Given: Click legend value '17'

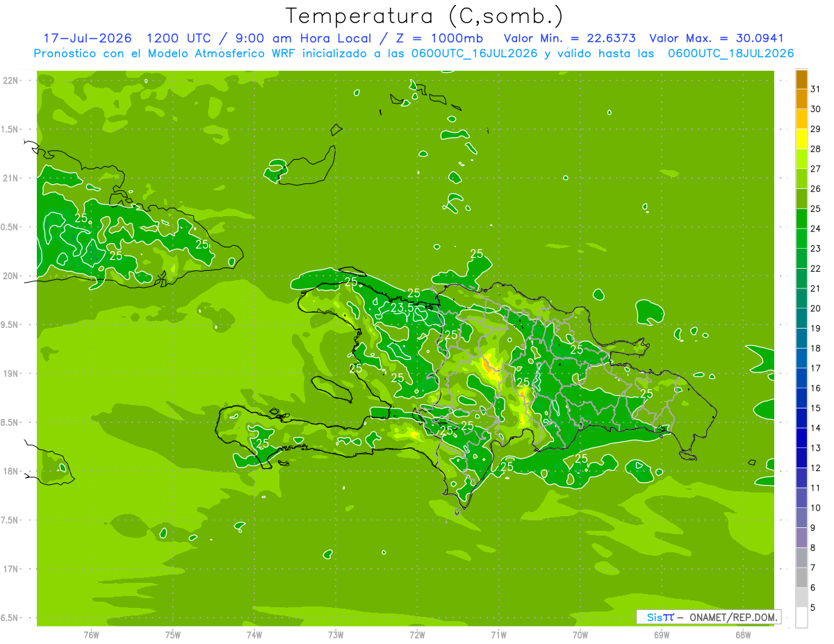Looking at the screenshot, I should pos(816,368).
